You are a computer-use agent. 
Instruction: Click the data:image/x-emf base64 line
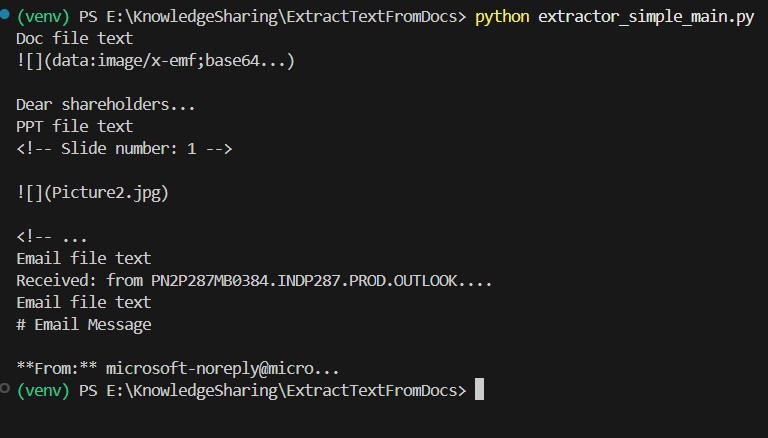[155, 61]
